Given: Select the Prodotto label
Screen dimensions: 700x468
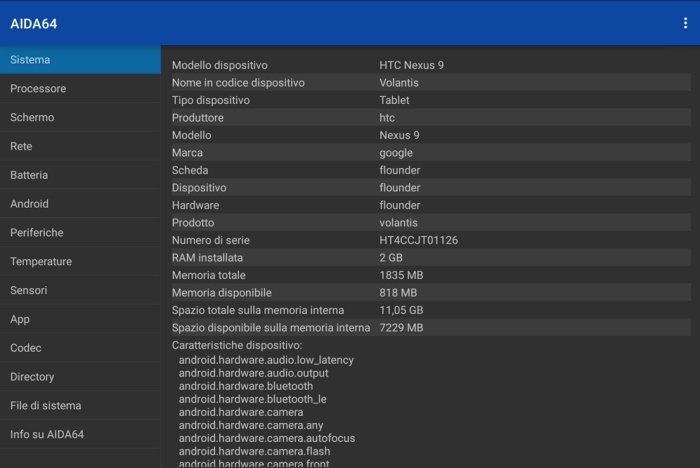Looking at the screenshot, I should coord(193,223).
